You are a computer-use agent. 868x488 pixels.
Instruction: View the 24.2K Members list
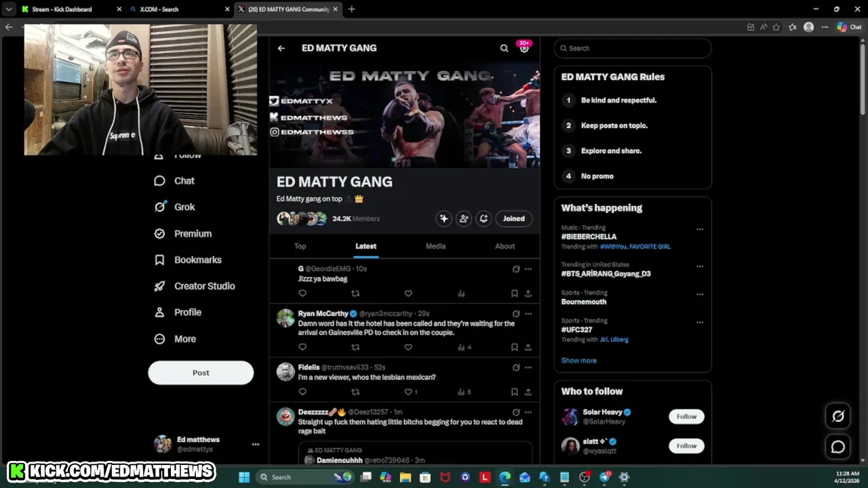tap(356, 219)
